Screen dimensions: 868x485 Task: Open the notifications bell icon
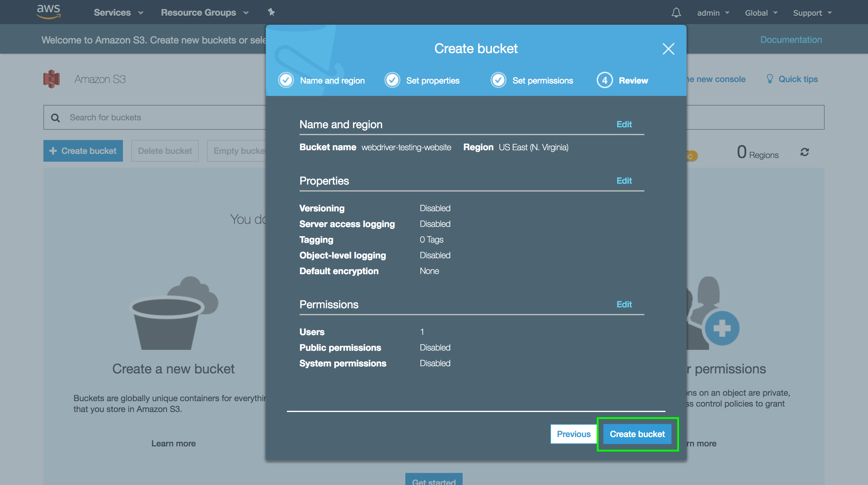pyautogui.click(x=676, y=13)
